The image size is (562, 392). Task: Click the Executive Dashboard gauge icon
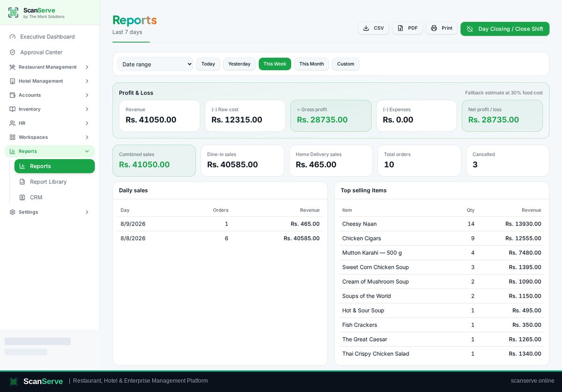[13, 37]
